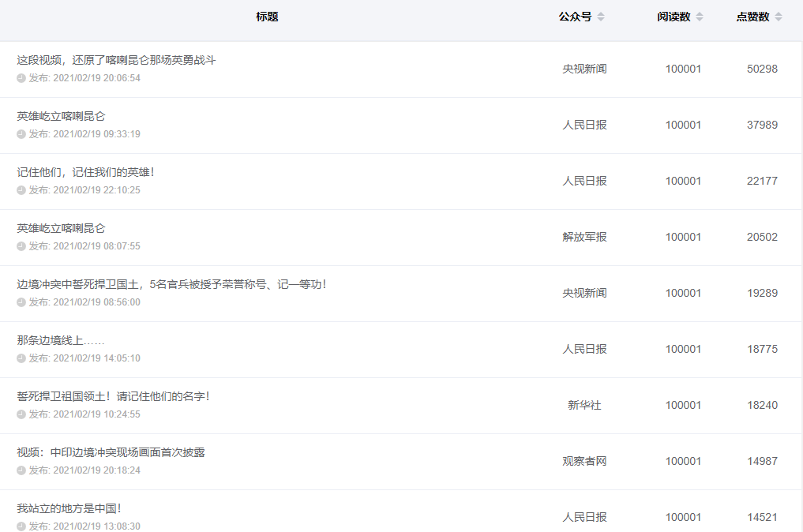Viewport: 803px width, 532px height.
Task: Click clock icon beside 2021/02/19 20:06:54
Action: 21,78
